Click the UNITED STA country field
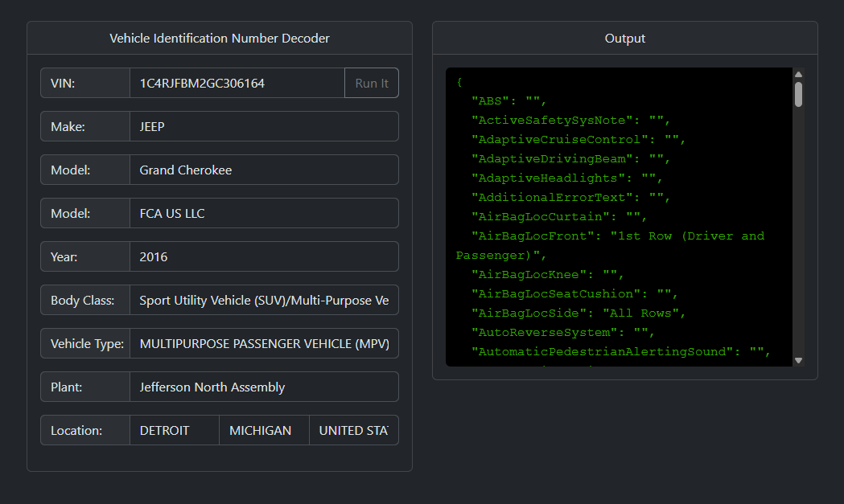This screenshot has height=504, width=844. click(x=354, y=430)
